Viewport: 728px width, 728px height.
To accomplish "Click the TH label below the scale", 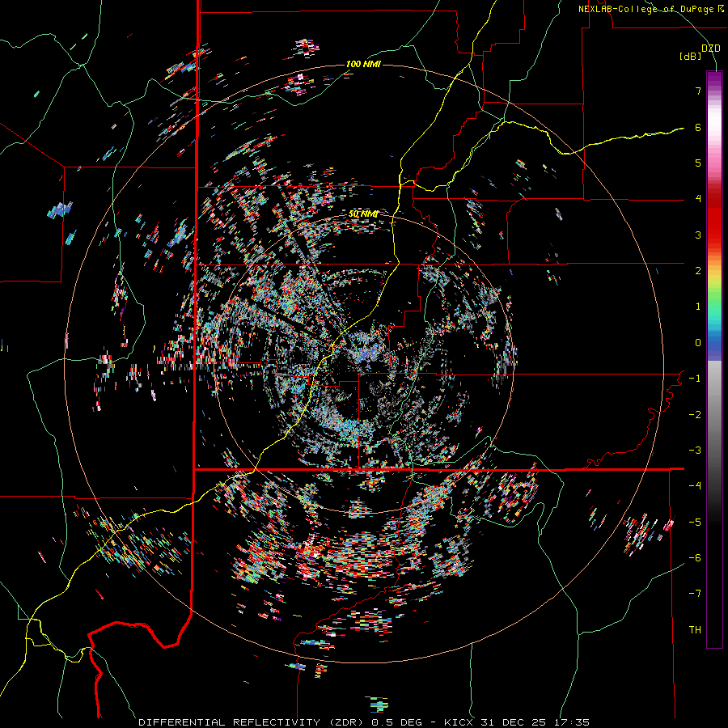I will pos(695,630).
